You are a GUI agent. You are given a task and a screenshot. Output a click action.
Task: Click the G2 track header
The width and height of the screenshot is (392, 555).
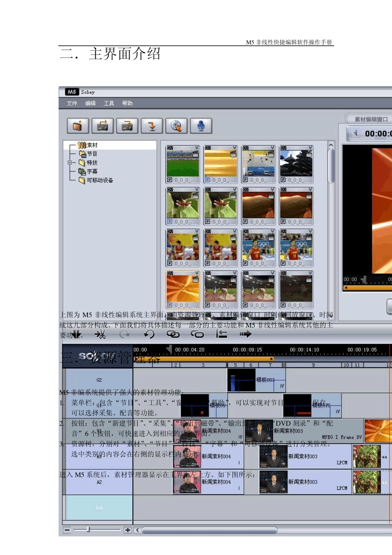[x=99, y=380]
